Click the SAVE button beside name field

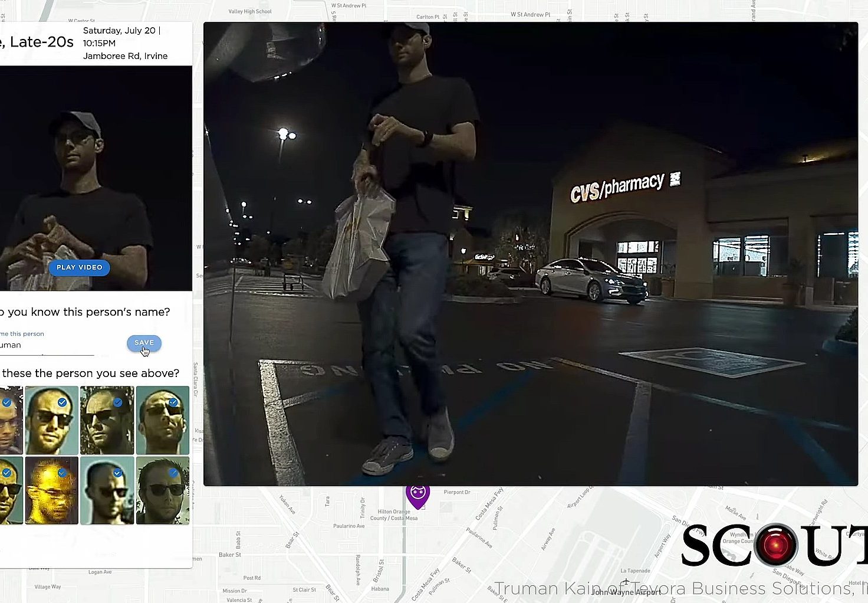(144, 343)
